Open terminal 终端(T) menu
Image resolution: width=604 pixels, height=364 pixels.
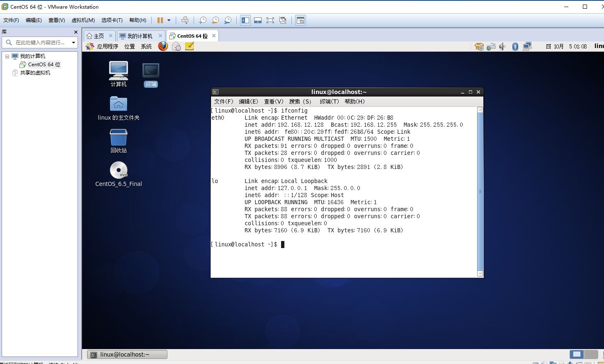click(329, 101)
